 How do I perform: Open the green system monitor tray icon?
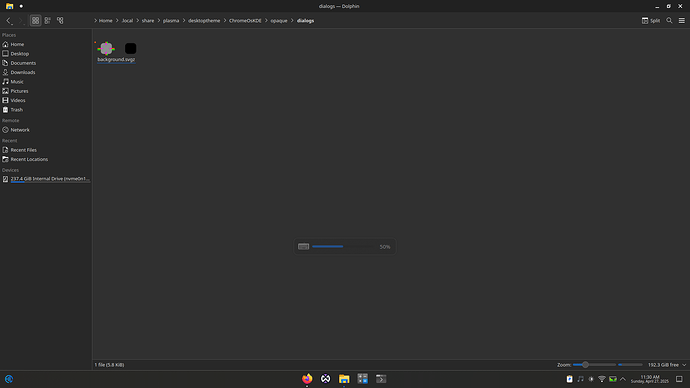coord(613,379)
